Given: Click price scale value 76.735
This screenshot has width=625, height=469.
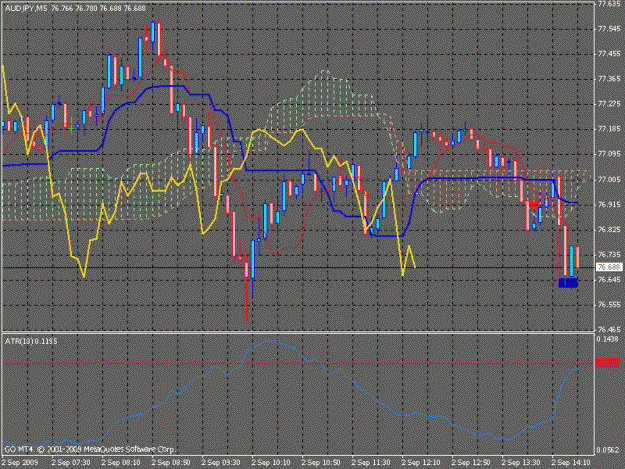Looking at the screenshot, I should [609, 255].
